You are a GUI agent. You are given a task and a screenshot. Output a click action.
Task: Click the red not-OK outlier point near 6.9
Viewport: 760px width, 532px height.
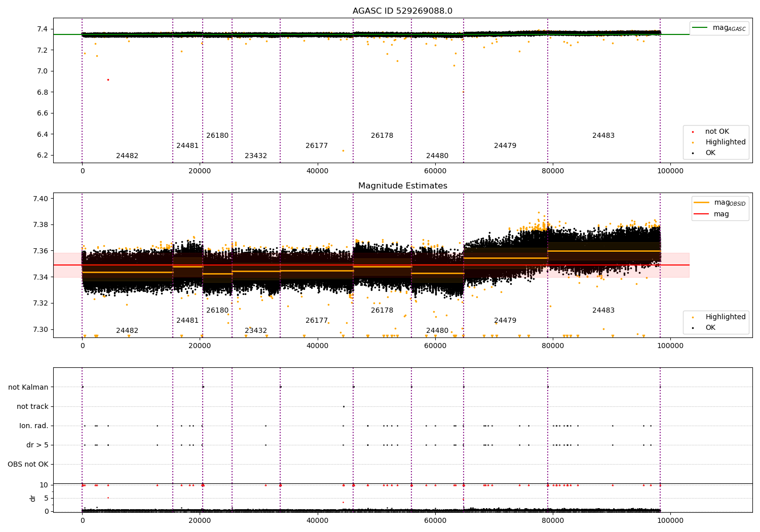pyautogui.click(x=108, y=80)
